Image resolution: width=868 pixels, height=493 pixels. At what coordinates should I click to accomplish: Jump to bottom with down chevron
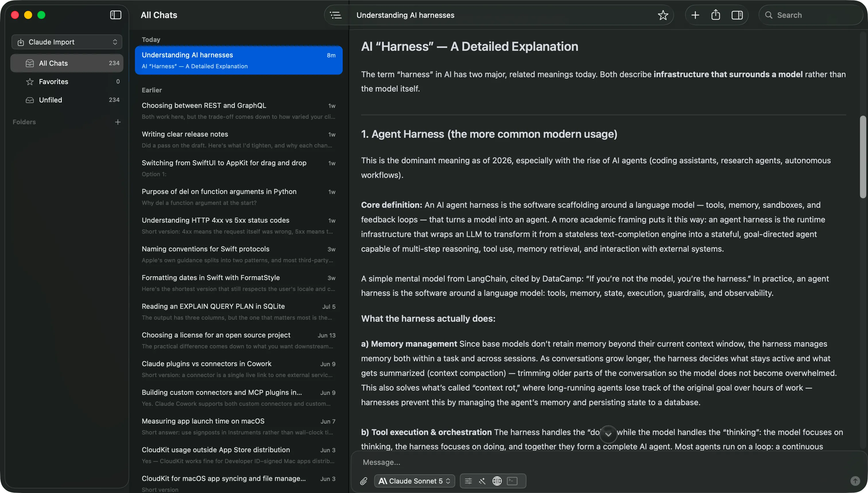[608, 434]
